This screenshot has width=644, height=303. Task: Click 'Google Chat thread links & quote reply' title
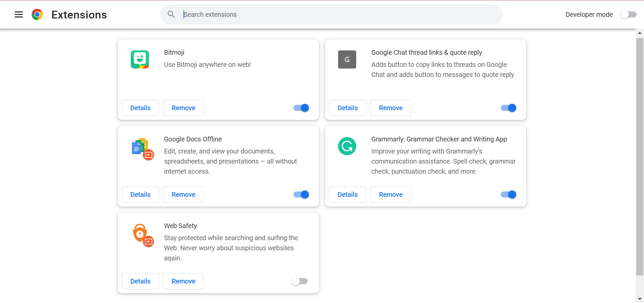click(x=427, y=52)
